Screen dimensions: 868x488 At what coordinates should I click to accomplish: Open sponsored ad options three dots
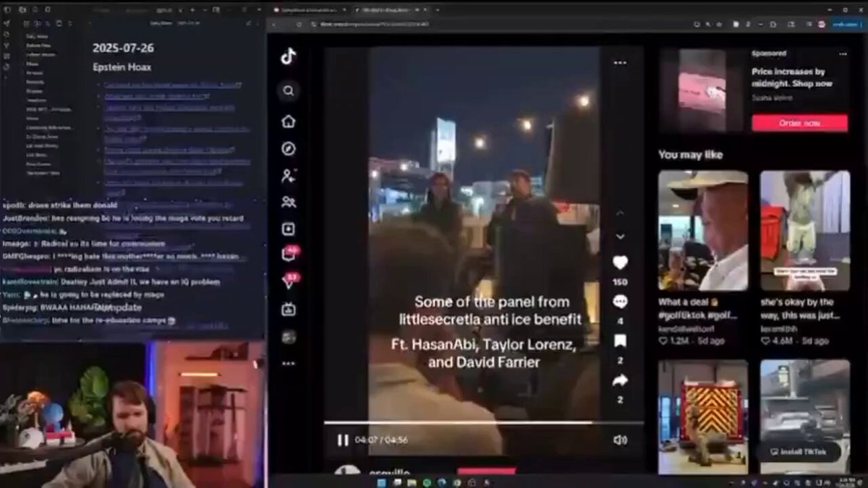843,53
